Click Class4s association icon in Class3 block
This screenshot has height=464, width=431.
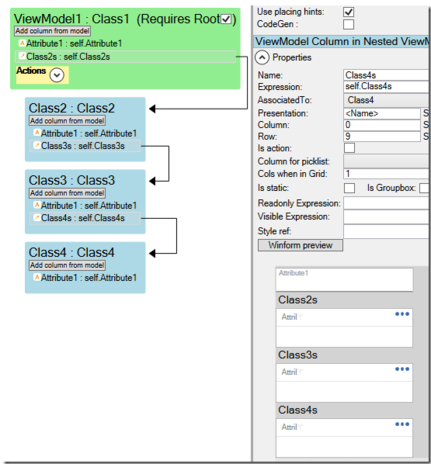pyautogui.click(x=37, y=218)
